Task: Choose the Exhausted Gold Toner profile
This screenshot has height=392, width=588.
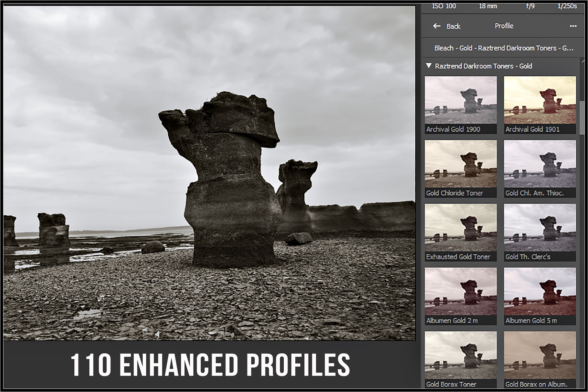Action: tap(461, 232)
